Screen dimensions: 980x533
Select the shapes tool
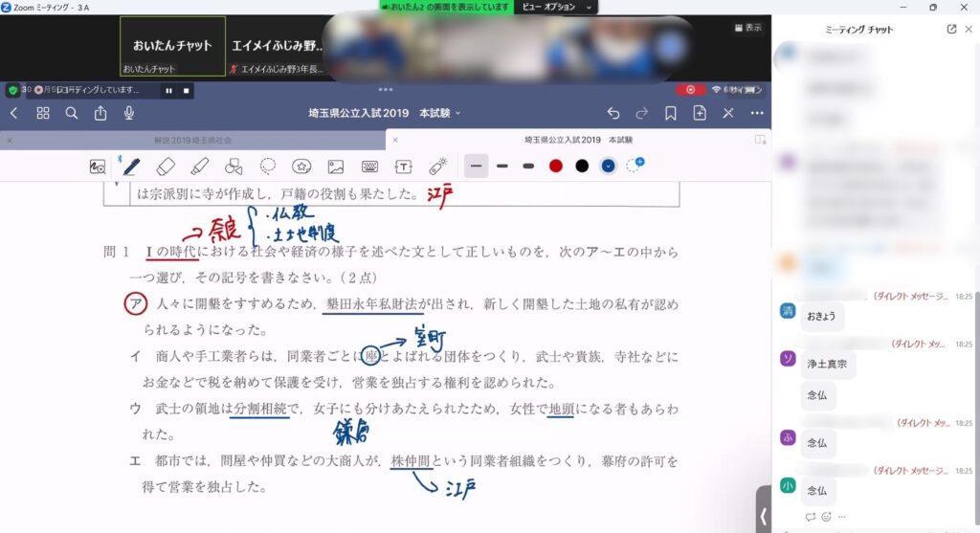click(x=233, y=167)
